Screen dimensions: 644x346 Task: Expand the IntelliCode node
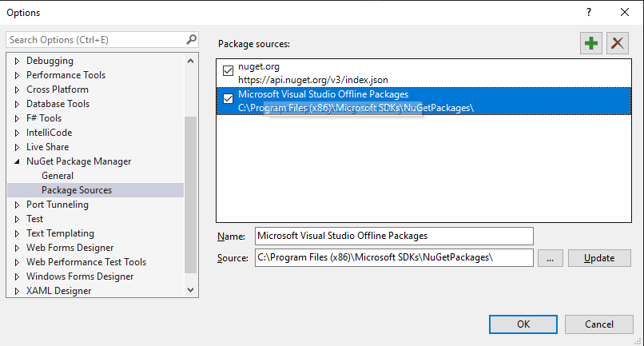coord(17,133)
